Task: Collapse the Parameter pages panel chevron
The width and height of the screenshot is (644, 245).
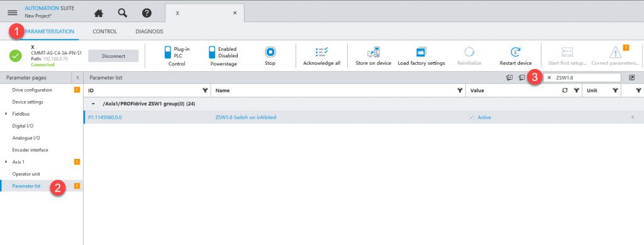Action: pos(77,77)
